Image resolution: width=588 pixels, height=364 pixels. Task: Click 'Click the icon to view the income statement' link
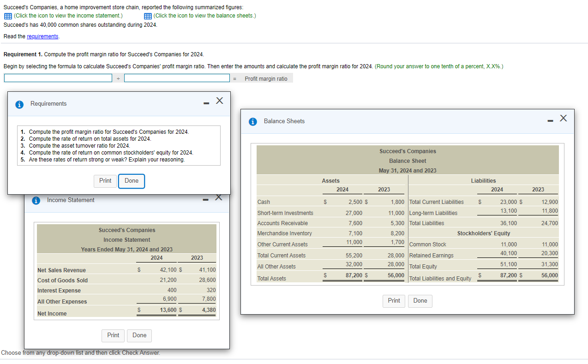tap(68, 16)
